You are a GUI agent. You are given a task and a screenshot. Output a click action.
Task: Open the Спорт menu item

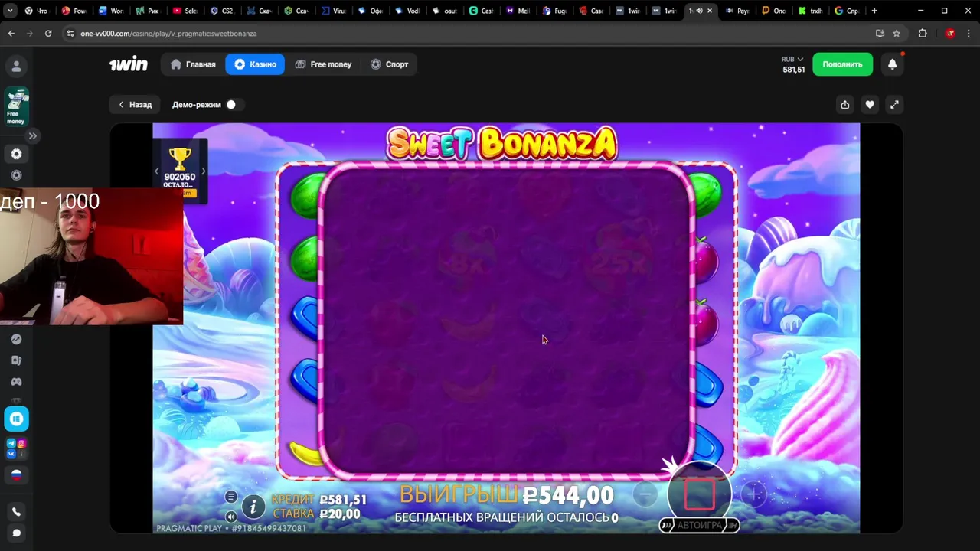[389, 64]
